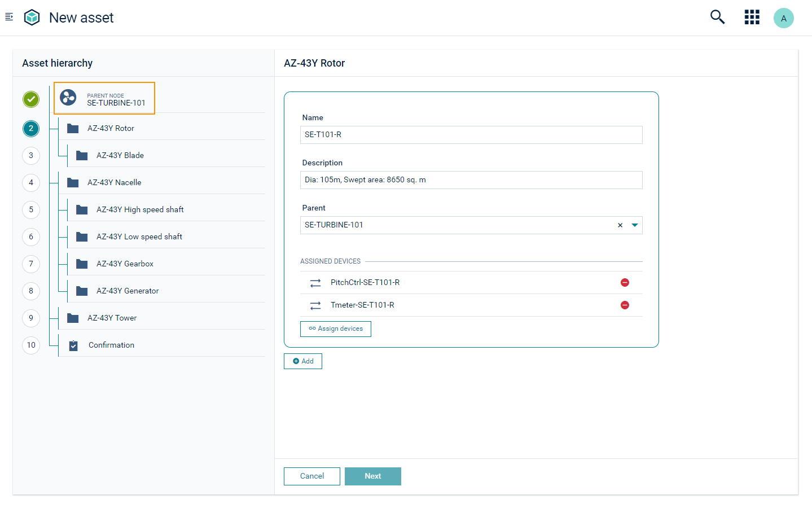Click folder icon beside AZ-43Y Generator
Image resolution: width=812 pixels, height=508 pixels.
(82, 291)
